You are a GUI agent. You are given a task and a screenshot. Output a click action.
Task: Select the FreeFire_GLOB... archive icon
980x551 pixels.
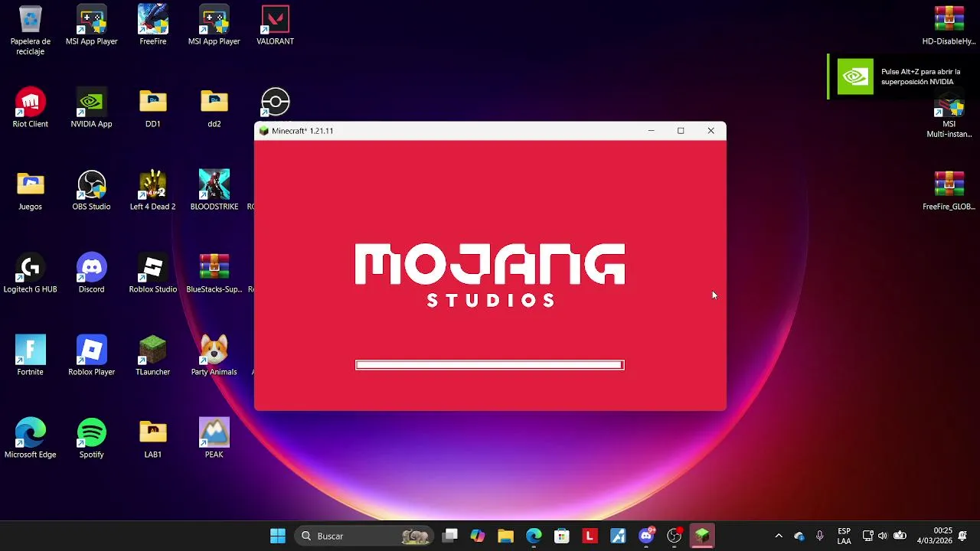click(x=949, y=191)
